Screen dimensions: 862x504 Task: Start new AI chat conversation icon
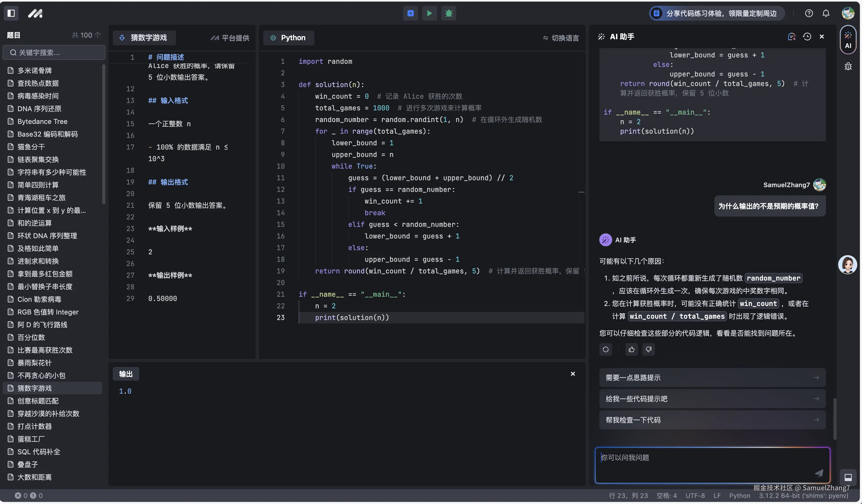(792, 37)
